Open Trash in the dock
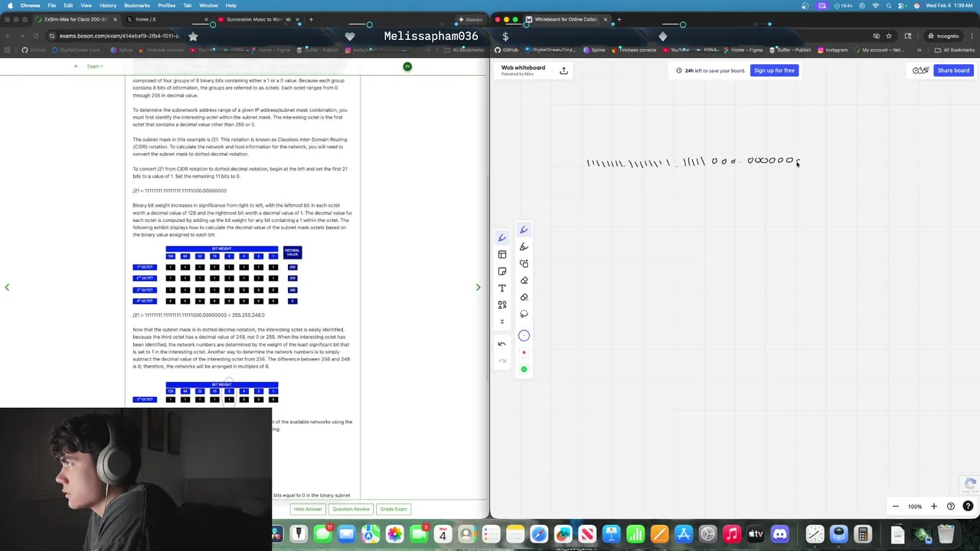This screenshot has height=551, width=980. (x=946, y=534)
